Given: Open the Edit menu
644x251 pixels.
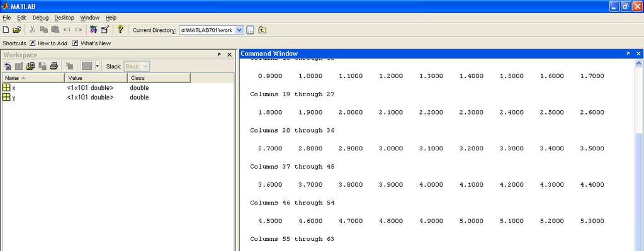Looking at the screenshot, I should point(22,18).
